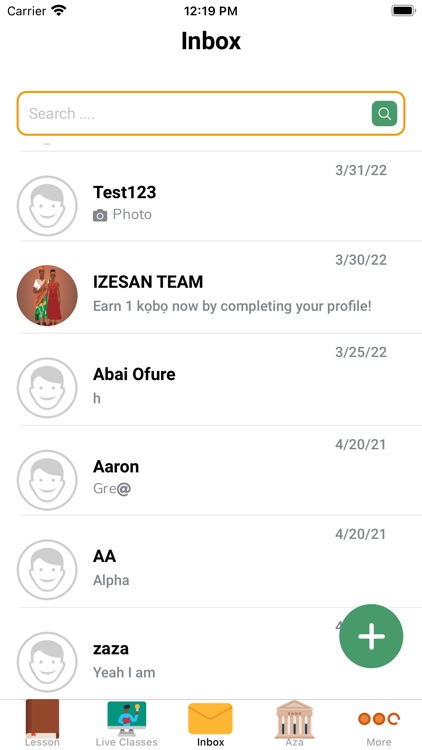Tap the Aza tab label
The height and width of the screenshot is (750, 422).
(x=295, y=742)
